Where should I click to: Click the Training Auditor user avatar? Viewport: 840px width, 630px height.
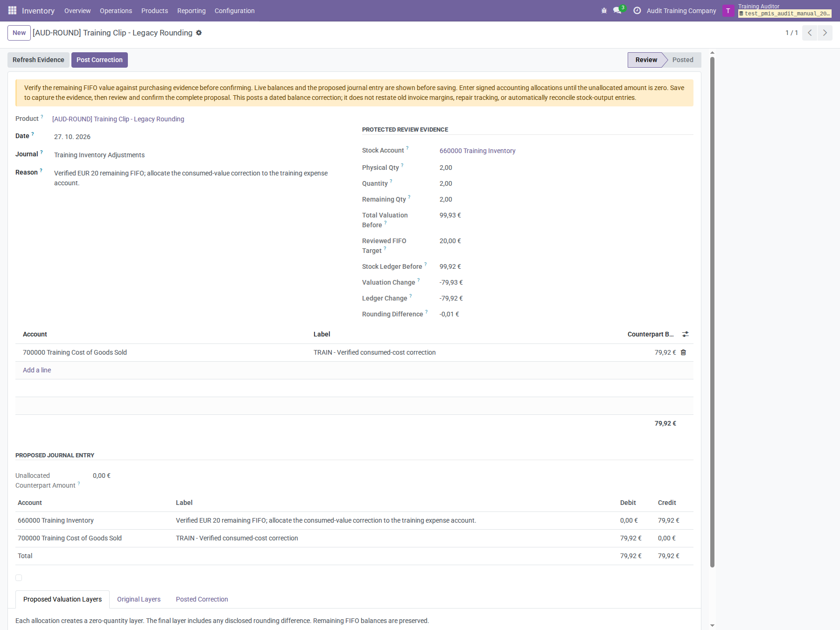[728, 11]
